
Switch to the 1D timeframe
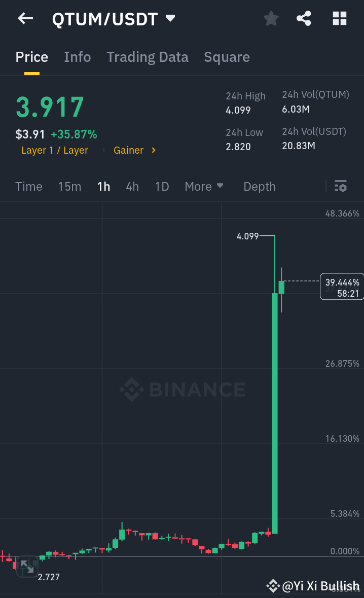[x=162, y=186]
